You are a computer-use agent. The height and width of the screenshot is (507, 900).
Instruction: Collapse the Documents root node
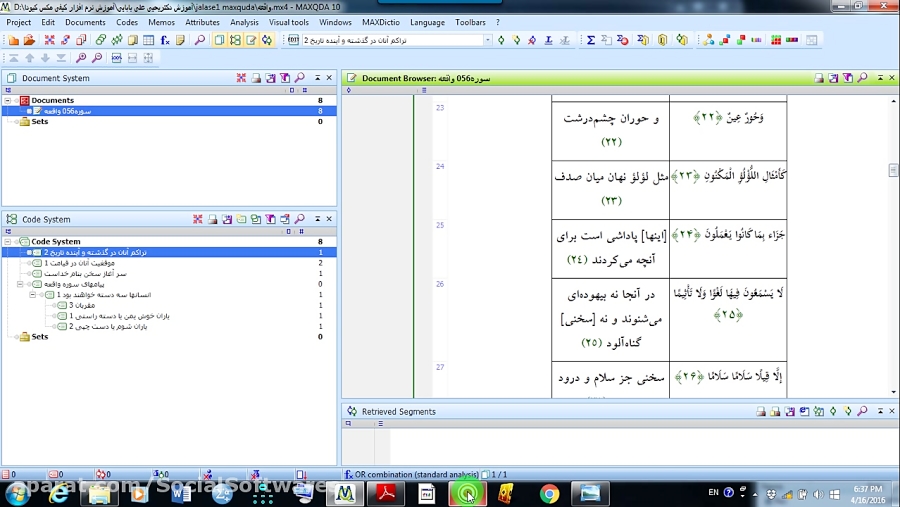8,100
